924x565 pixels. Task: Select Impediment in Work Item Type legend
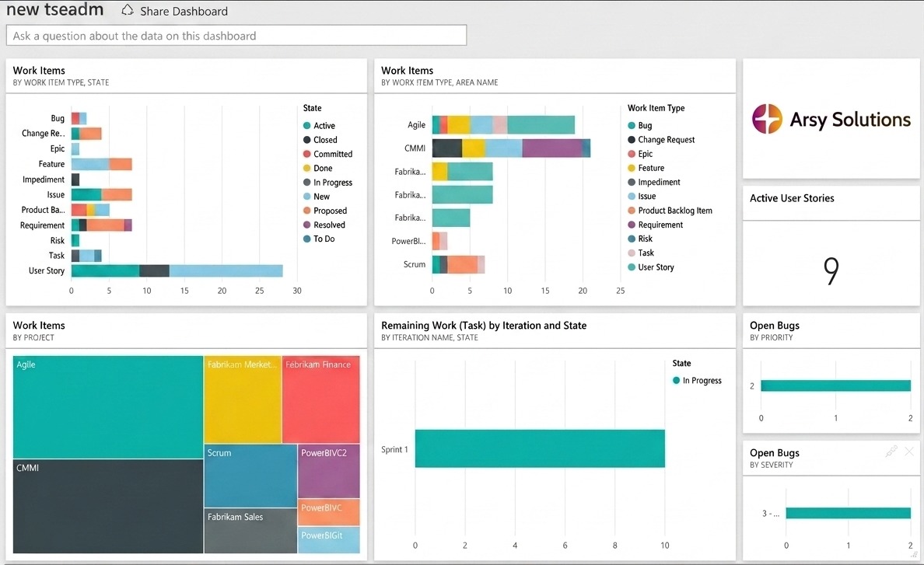pos(654,183)
